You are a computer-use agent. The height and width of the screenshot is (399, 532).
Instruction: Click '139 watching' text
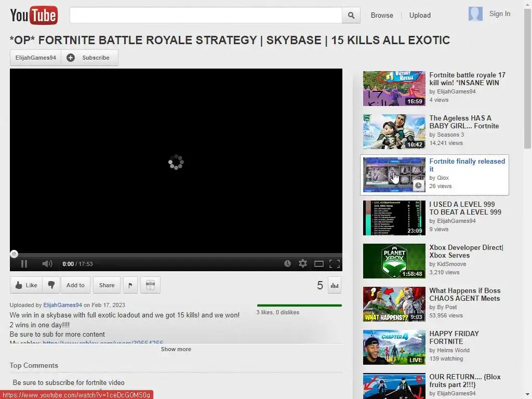click(x=446, y=358)
